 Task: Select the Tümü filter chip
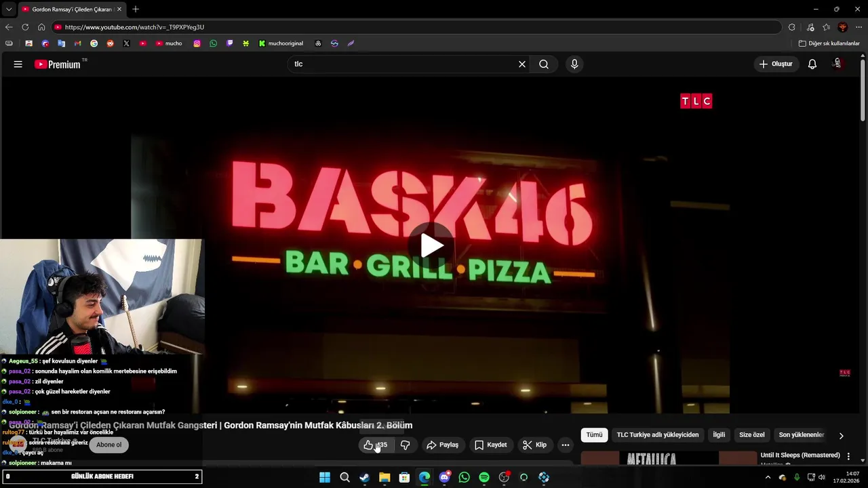pos(594,434)
